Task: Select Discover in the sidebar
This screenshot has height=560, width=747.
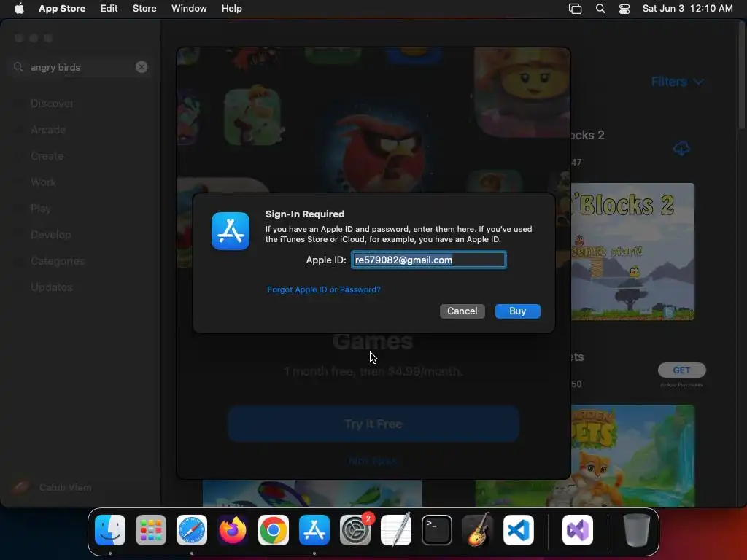Action: click(52, 104)
